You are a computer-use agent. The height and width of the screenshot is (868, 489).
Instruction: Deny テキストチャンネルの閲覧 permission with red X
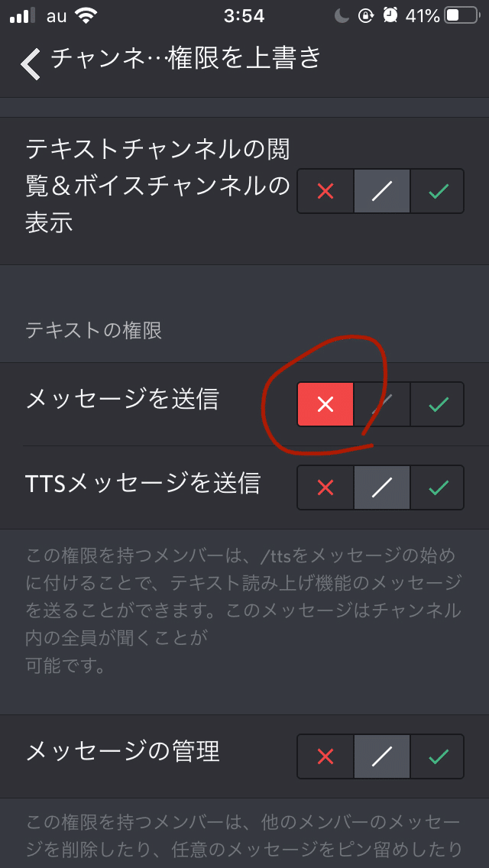pyautogui.click(x=325, y=192)
